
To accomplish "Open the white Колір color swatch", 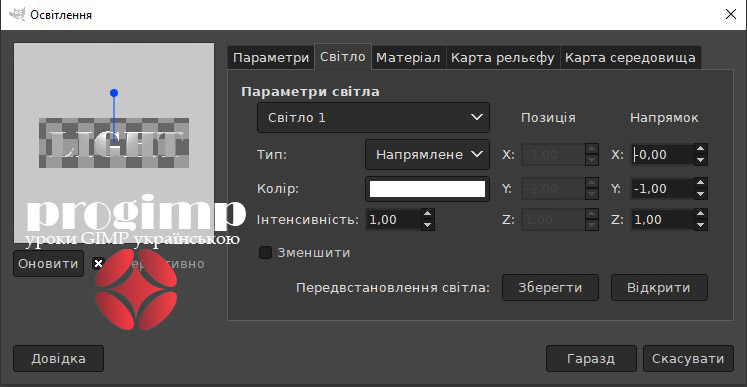I will click(427, 189).
